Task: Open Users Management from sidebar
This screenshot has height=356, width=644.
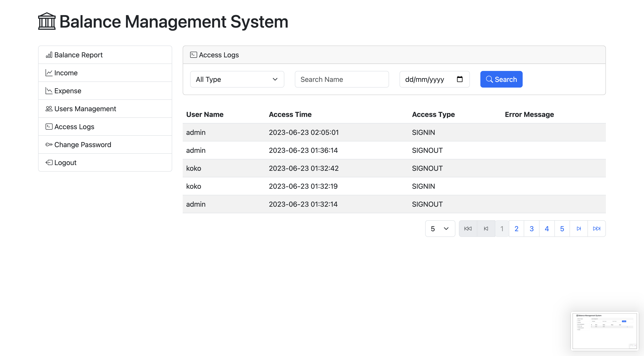Action: tap(105, 109)
